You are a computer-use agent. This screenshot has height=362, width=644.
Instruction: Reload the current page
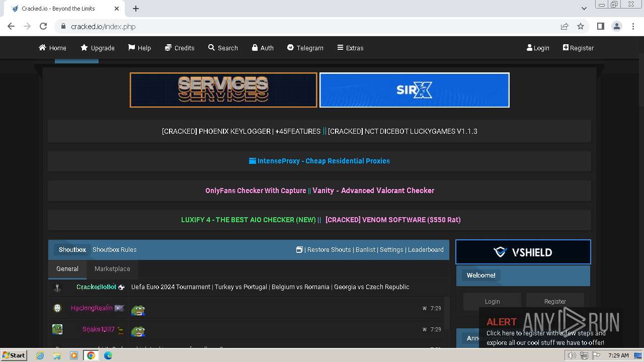pos(43,26)
